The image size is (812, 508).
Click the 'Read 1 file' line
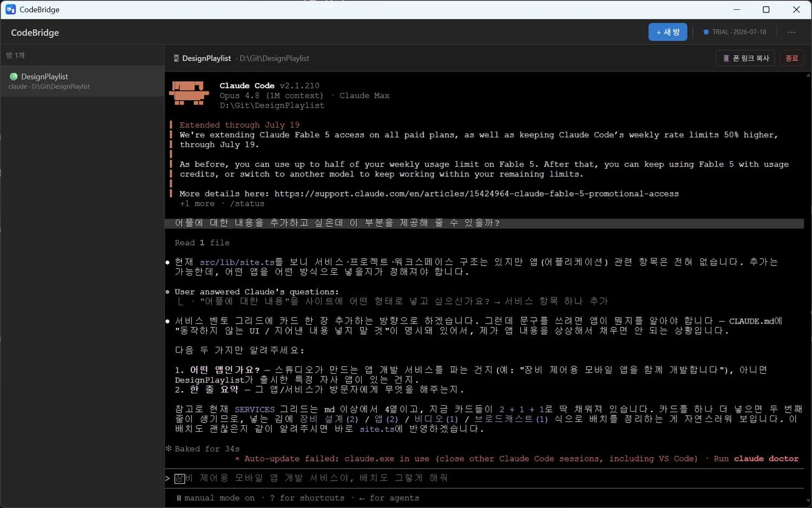[x=202, y=243]
